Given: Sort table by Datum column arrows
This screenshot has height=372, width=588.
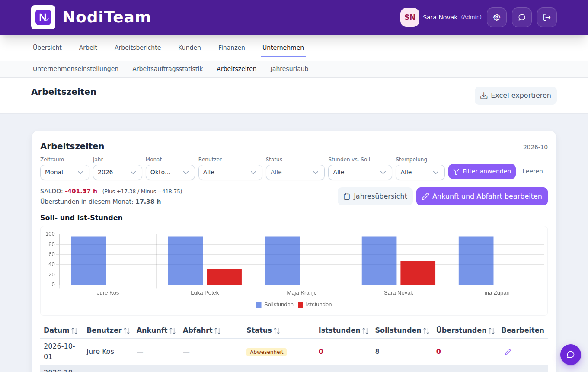Looking at the screenshot, I should tap(74, 330).
